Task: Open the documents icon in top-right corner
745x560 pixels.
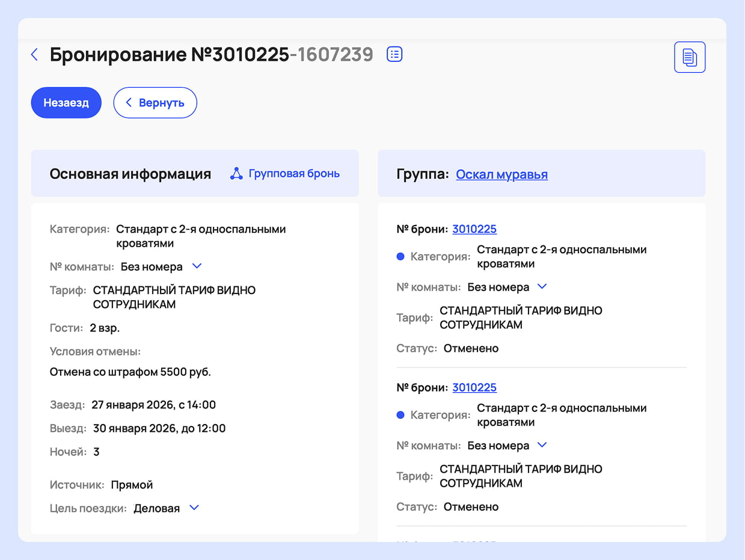Action: (x=689, y=58)
